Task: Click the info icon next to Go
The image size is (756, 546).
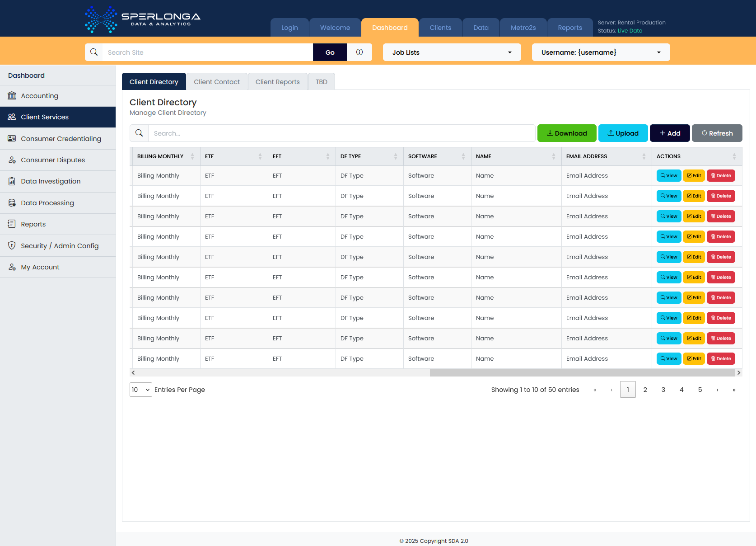Action: point(359,52)
